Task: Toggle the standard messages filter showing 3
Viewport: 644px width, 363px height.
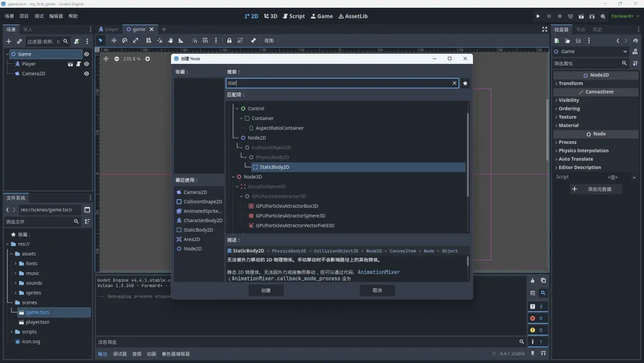Action: (537, 307)
